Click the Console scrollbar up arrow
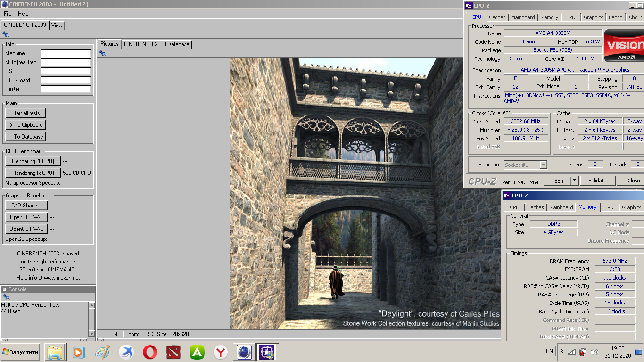Screen dimensions: 644x362 tap(91, 305)
